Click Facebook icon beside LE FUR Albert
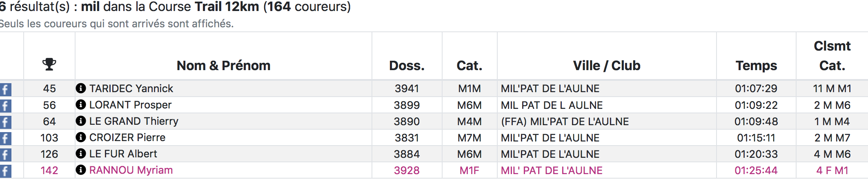Image resolution: width=868 pixels, height=179 pixels. pyautogui.click(x=5, y=155)
